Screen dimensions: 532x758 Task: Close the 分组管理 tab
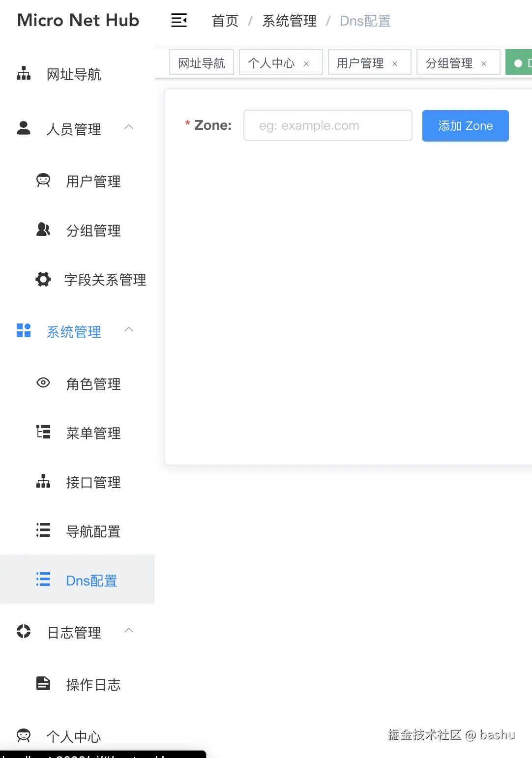(484, 63)
